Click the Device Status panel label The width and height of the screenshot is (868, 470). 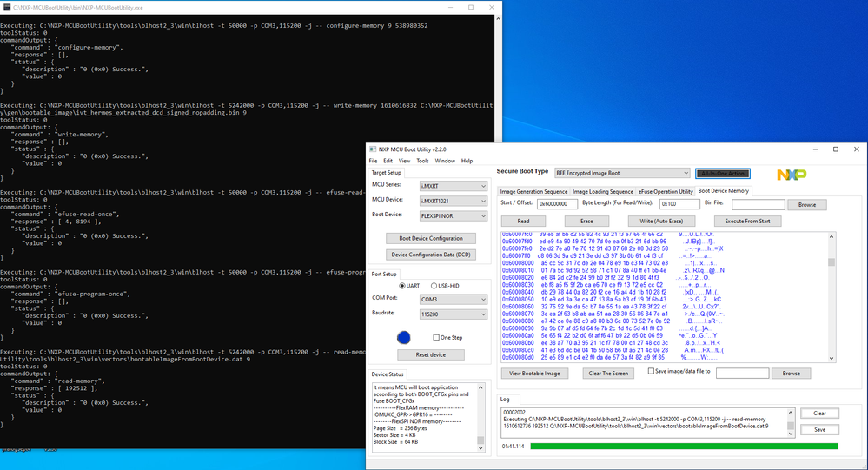tap(388, 374)
